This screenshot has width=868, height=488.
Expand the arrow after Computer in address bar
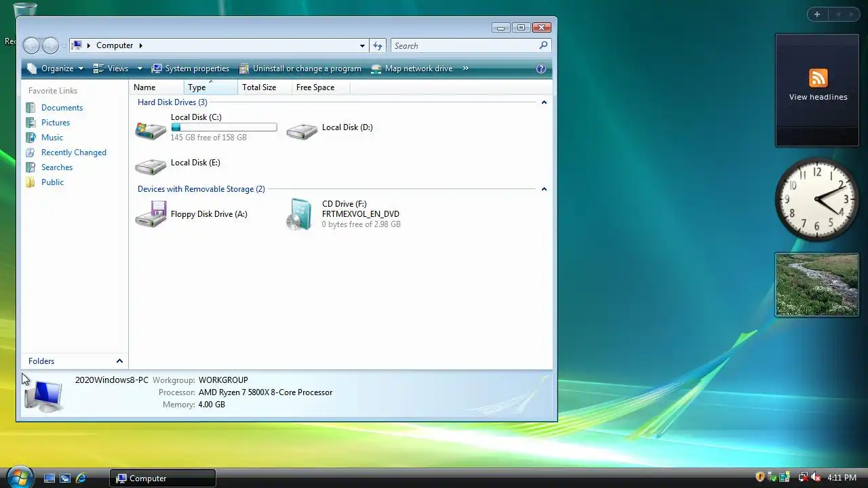coord(140,45)
